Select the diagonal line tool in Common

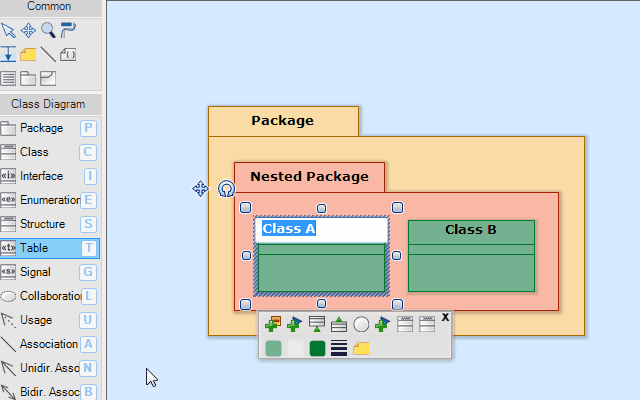point(48,54)
